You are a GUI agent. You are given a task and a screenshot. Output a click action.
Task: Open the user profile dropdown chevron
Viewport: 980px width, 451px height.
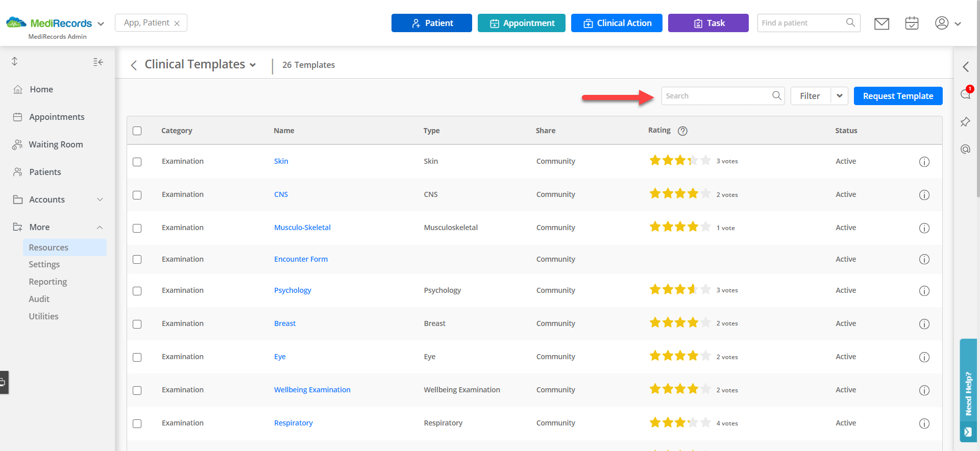[958, 24]
